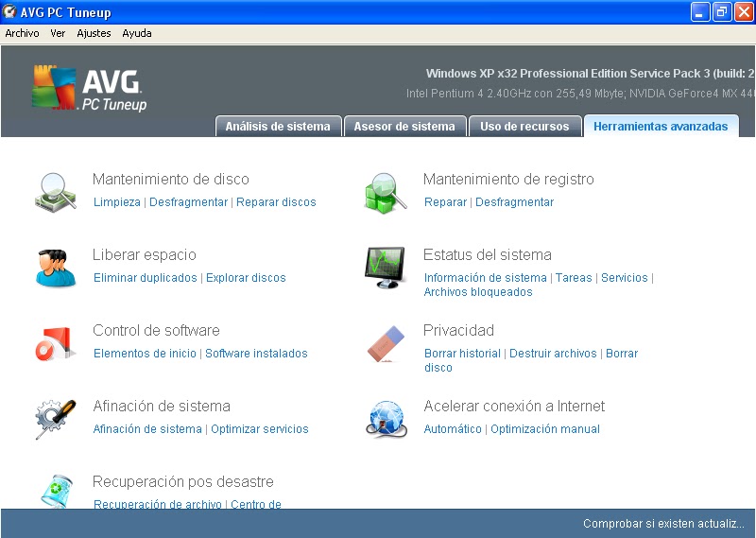Click the Privacidad heading
756x538 pixels.
(458, 331)
